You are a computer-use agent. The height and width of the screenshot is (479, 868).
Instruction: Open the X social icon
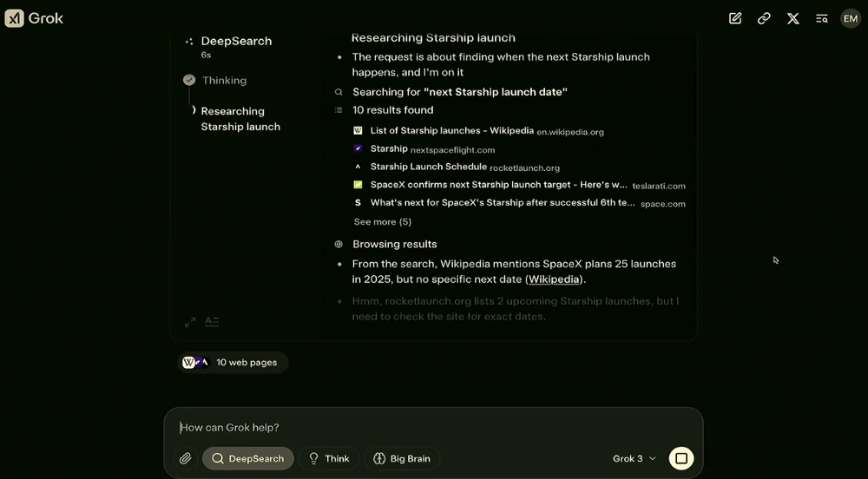coord(792,18)
